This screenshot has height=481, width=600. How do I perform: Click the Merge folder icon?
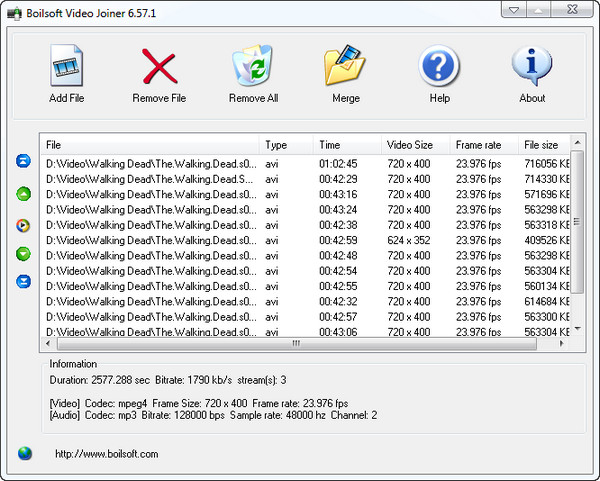tap(345, 65)
